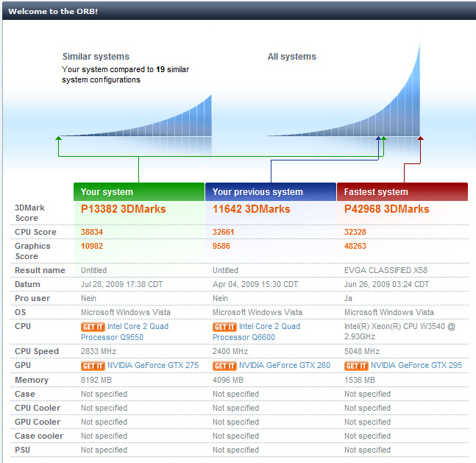Image resolution: width=476 pixels, height=463 pixels.
Task: Click the Case cooler row label
Action: click(39, 436)
